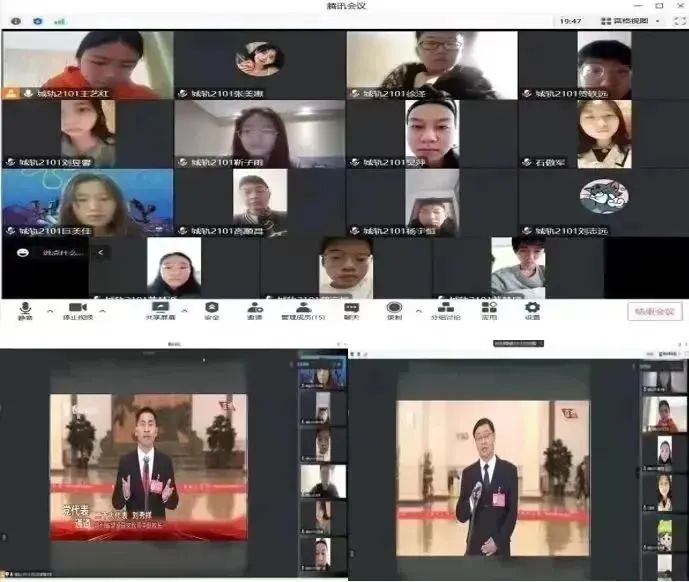
Task: Open the Manage Members panel
Action: click(x=302, y=310)
